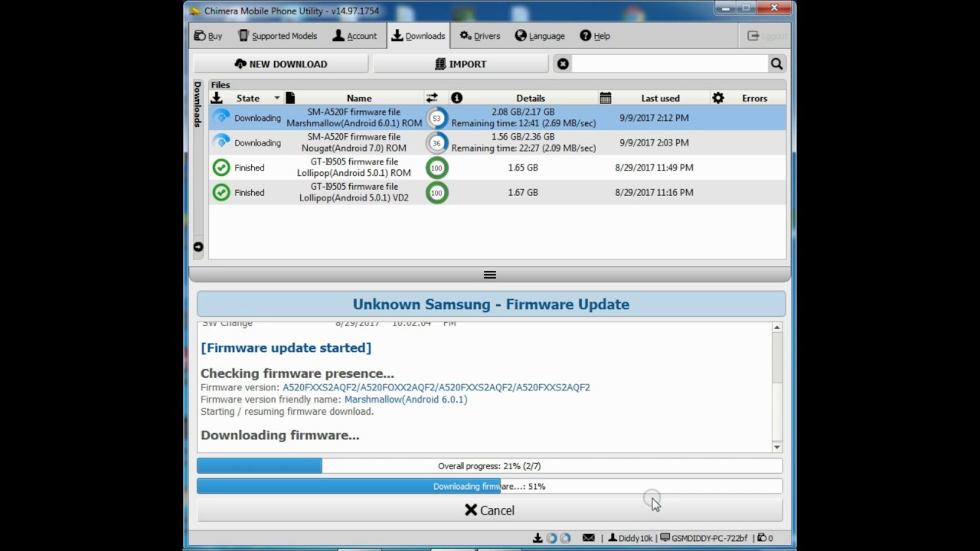Screen dimensions: 980x551
Task: Click the finished checkmark of the Lollipop VD2 row
Action: pyautogui.click(x=221, y=192)
